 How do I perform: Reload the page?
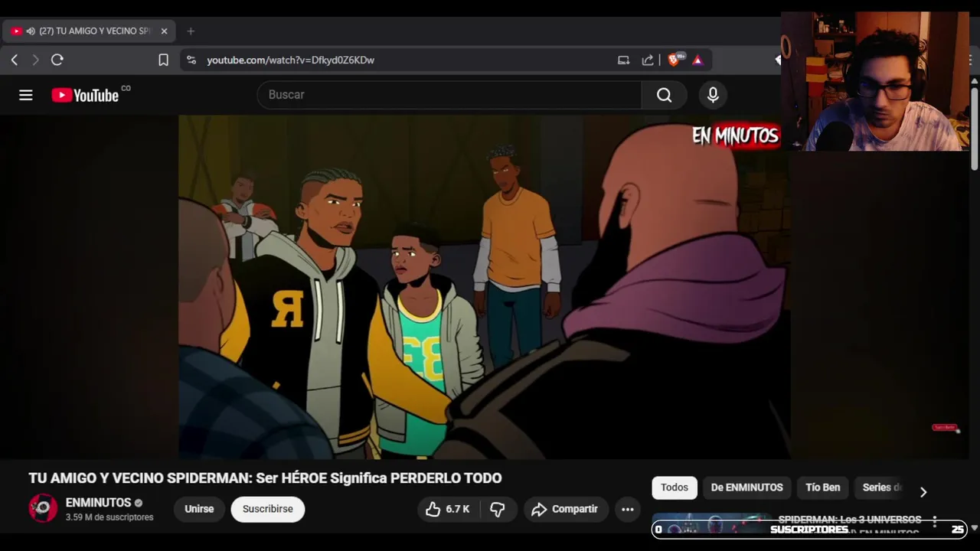[57, 60]
